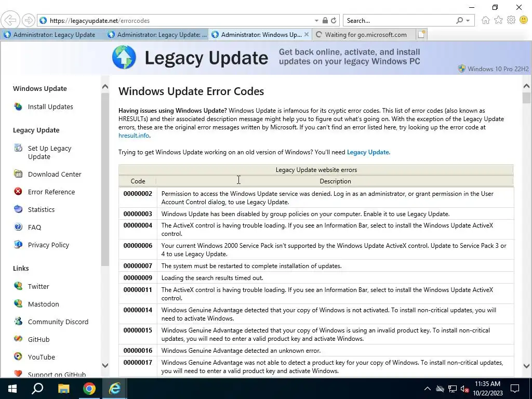Open the Favorites star icon
532x399 pixels.
click(x=498, y=20)
